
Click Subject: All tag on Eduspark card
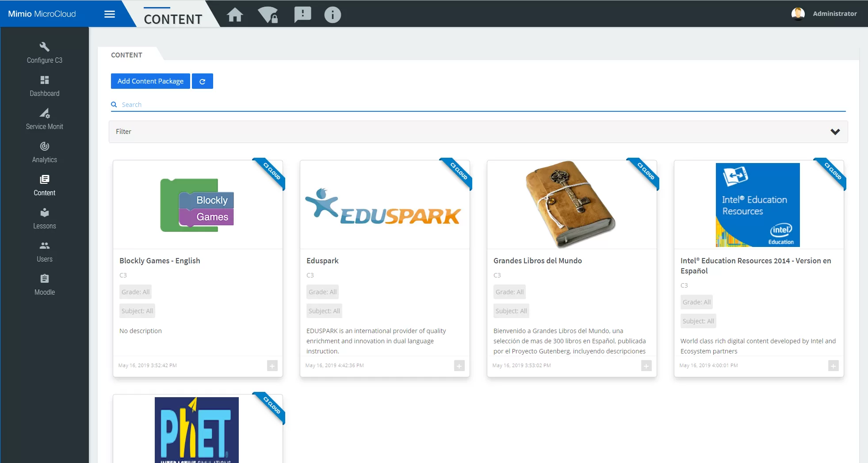(x=324, y=311)
